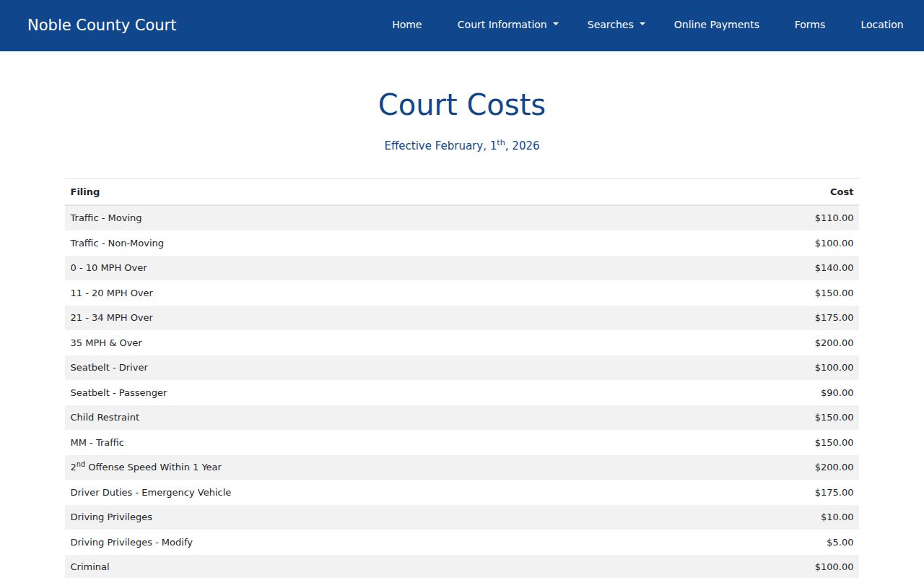Select the 'Traffic - Non-Moving' row label
The width and height of the screenshot is (924, 578).
[117, 243]
